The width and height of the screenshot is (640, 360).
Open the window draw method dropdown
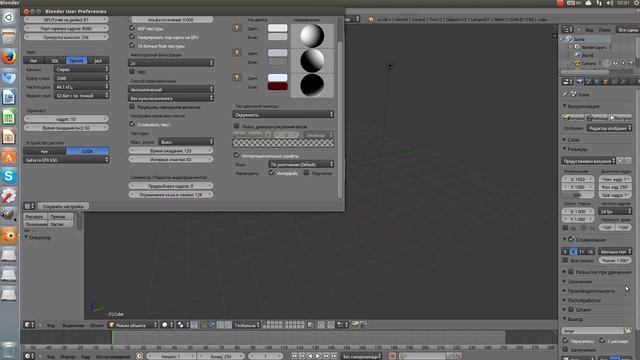pos(171,89)
